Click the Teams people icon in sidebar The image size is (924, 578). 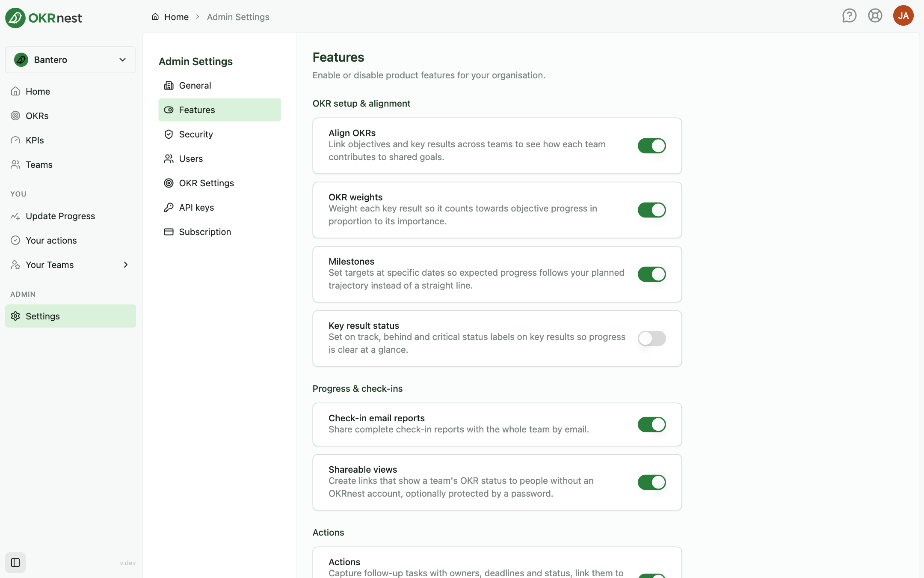pyautogui.click(x=15, y=164)
